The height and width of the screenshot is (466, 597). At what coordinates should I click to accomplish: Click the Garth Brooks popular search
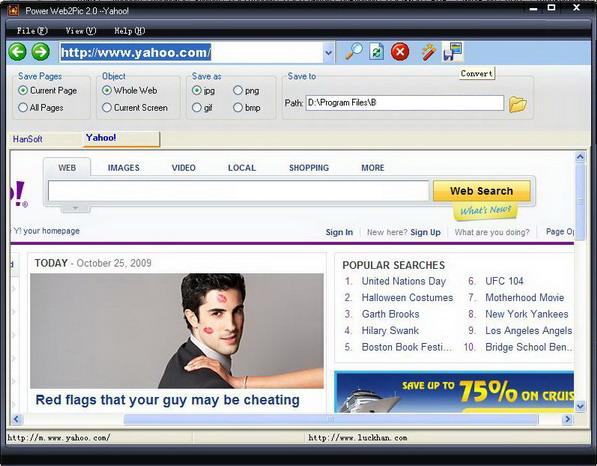[390, 314]
